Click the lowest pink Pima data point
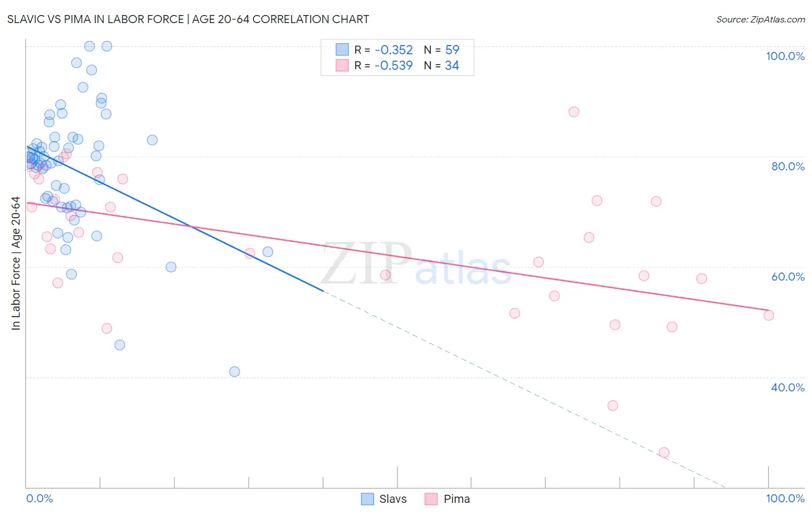This screenshot has width=812, height=515. coord(664,453)
